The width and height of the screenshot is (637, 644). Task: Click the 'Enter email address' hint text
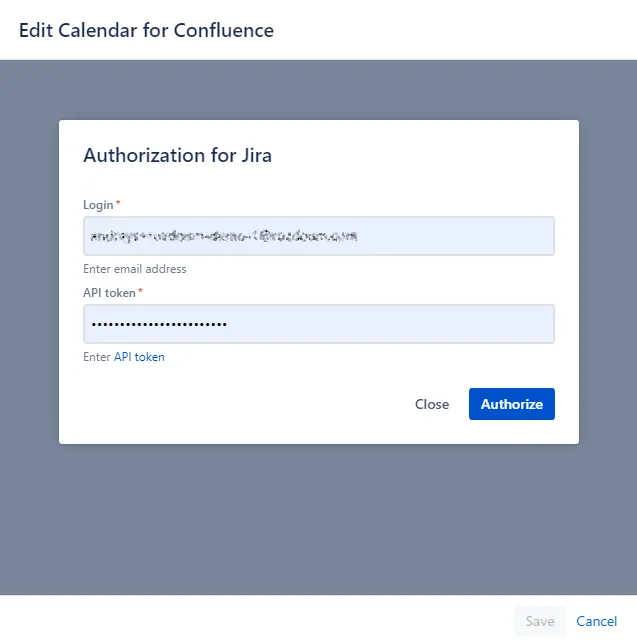click(135, 269)
